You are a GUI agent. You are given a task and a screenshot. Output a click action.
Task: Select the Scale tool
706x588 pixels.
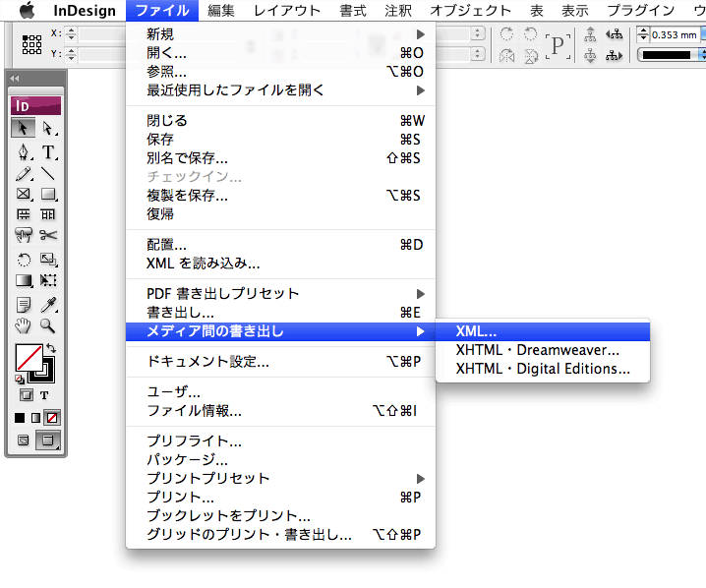click(x=48, y=260)
